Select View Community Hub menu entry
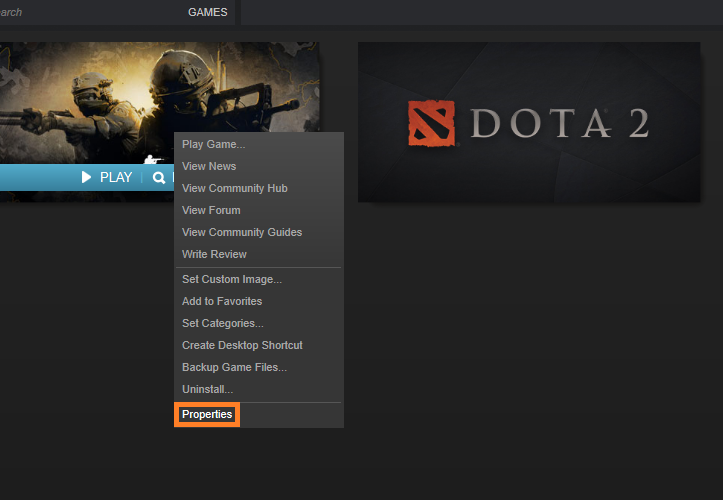 235,188
